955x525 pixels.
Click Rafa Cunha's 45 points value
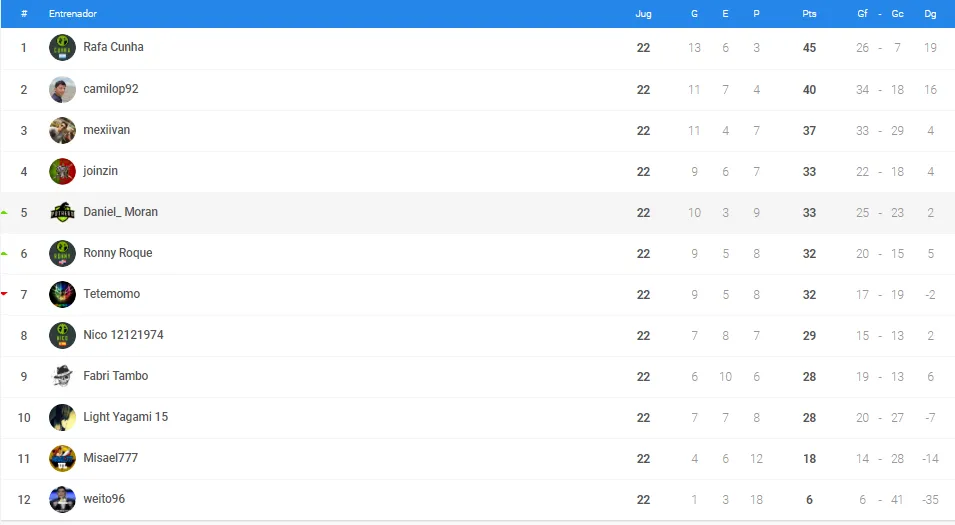point(809,48)
